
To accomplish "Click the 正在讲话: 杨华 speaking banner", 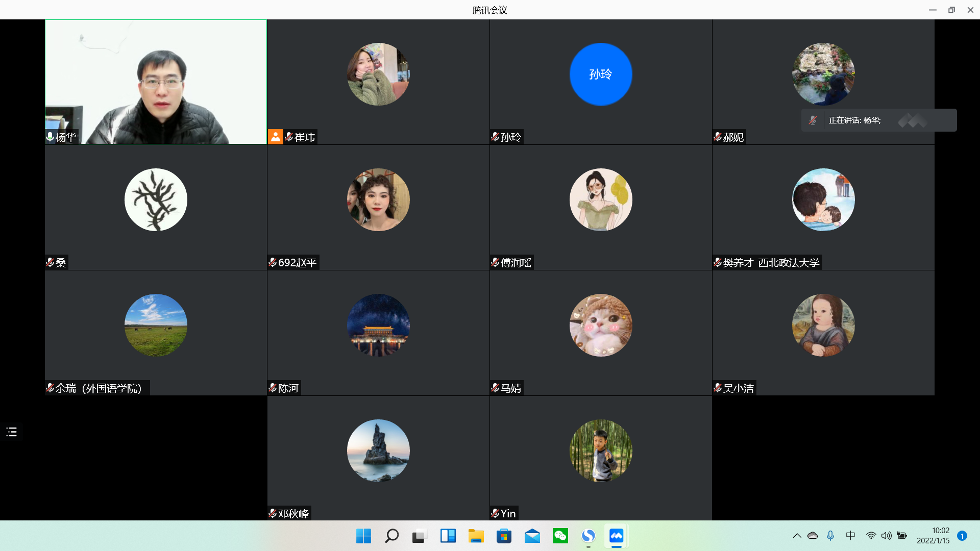I will point(854,120).
